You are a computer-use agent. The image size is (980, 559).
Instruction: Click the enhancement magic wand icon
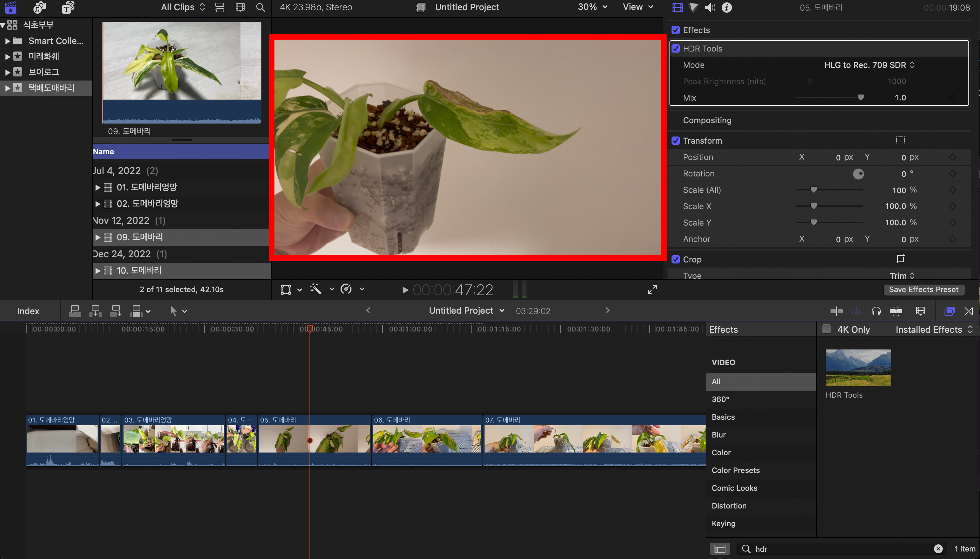316,289
